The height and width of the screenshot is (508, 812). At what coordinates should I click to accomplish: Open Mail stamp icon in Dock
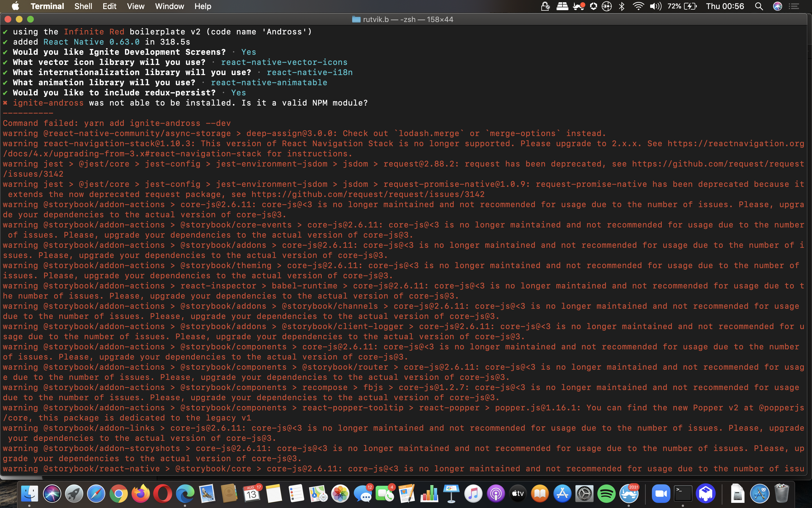207,493
